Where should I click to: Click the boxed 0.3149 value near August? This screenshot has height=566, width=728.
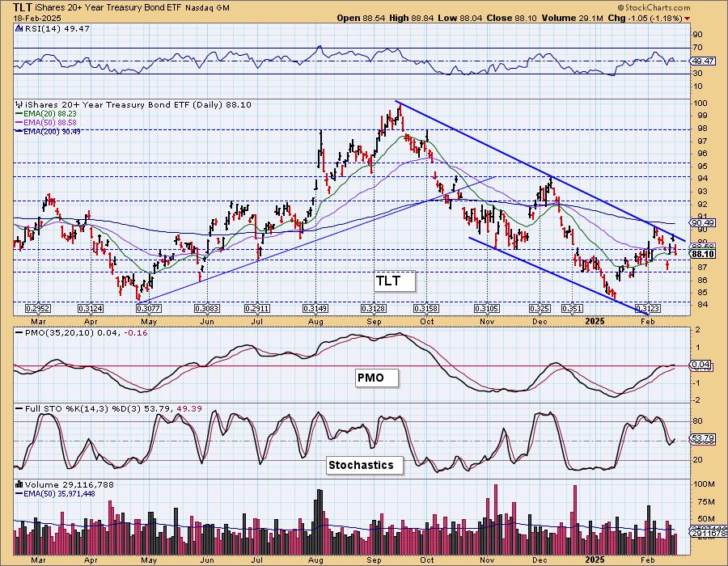pos(315,309)
